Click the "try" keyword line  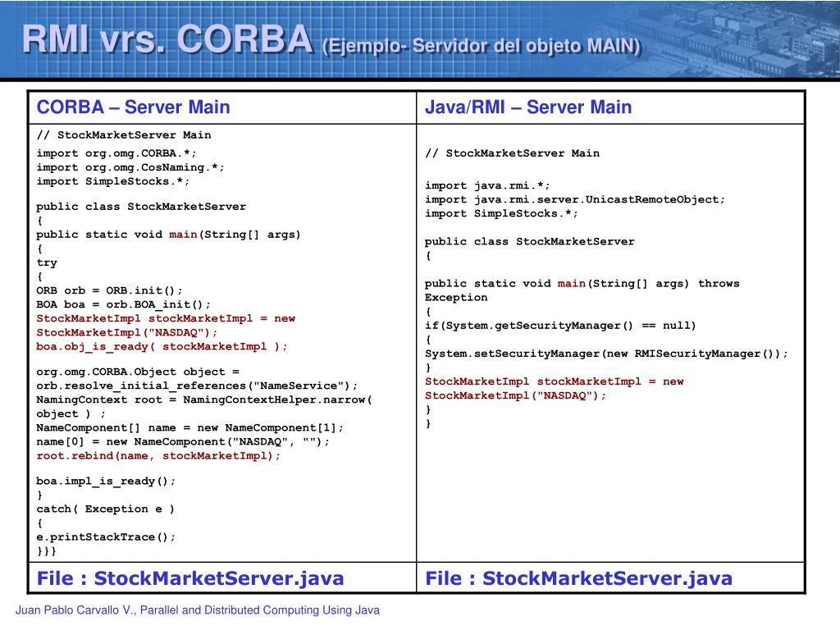point(47,262)
